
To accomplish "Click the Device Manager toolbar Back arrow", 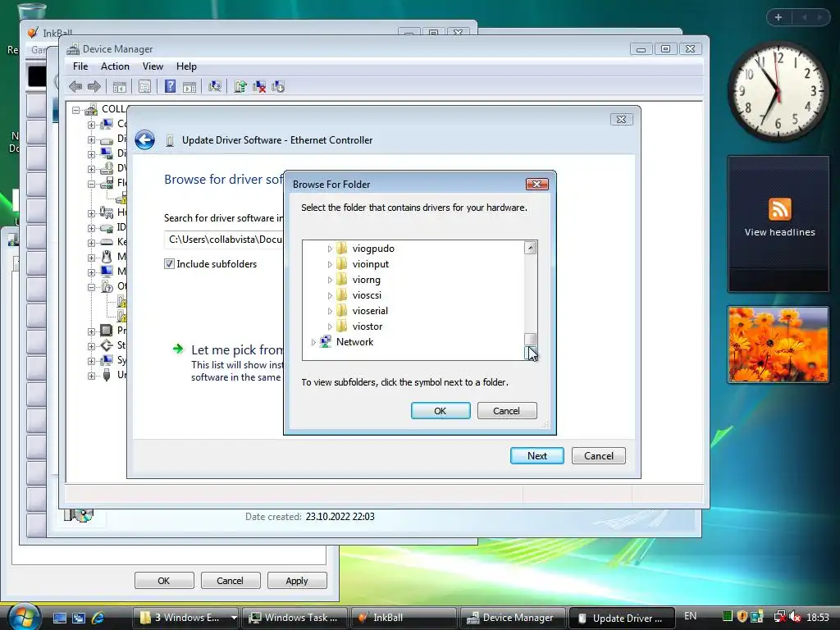I will 75,86.
